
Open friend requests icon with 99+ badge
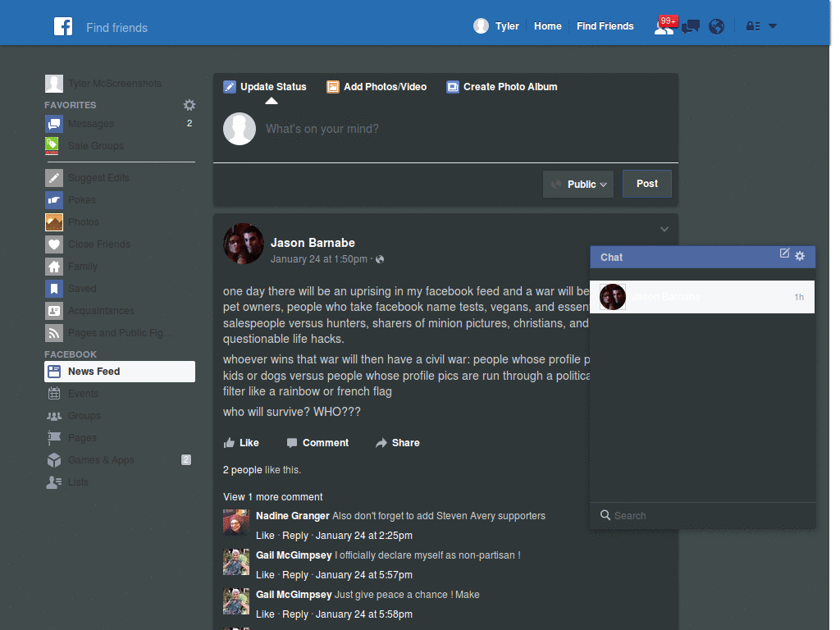pos(664,25)
